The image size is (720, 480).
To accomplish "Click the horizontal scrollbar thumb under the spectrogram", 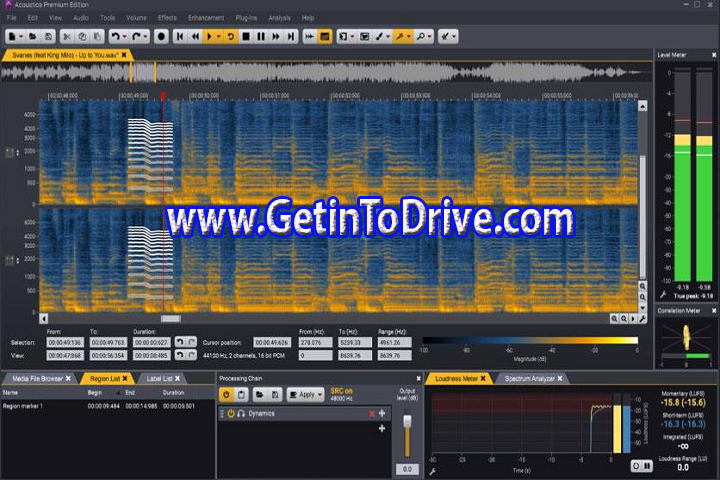I will (170, 318).
